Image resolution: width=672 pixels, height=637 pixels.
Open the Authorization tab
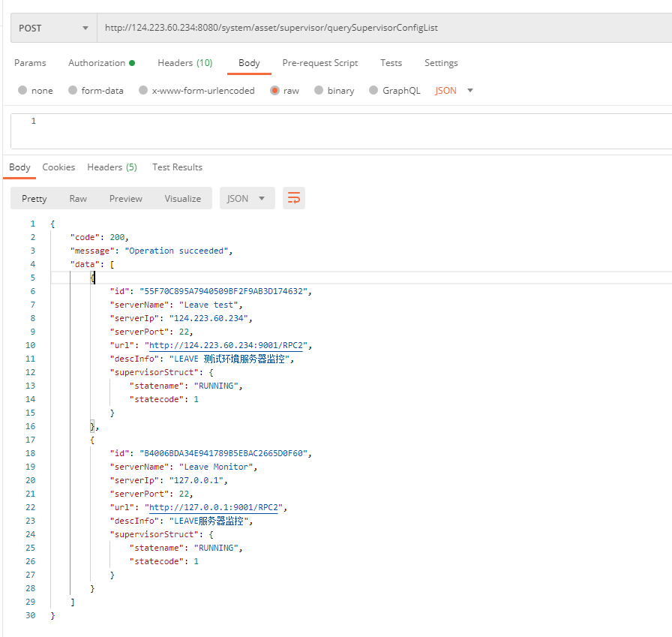click(101, 63)
